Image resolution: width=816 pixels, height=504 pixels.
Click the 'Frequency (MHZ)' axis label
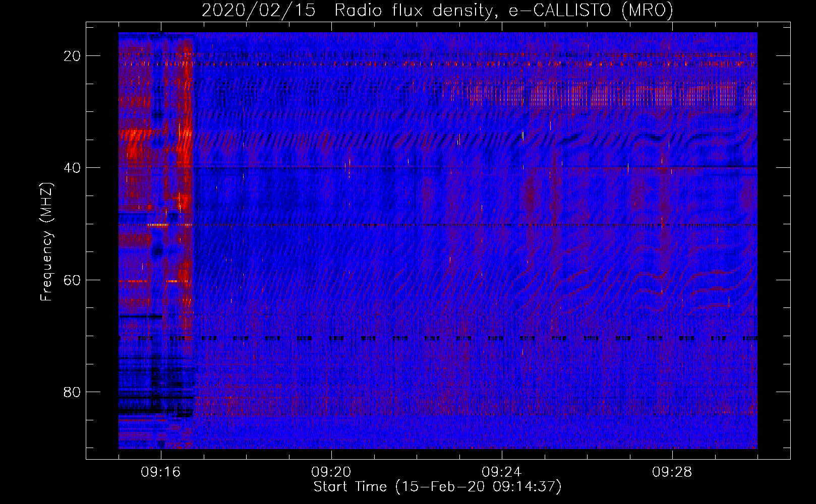[46, 241]
